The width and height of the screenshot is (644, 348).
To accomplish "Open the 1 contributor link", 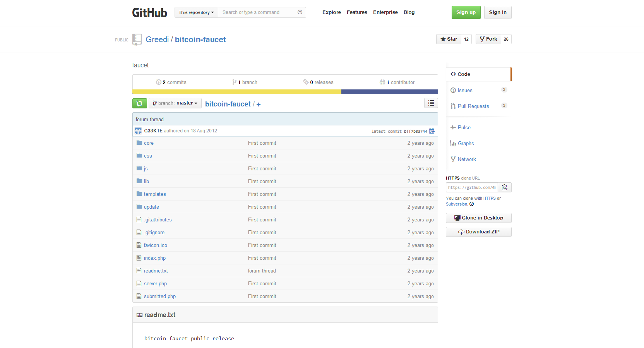I will [x=397, y=82].
